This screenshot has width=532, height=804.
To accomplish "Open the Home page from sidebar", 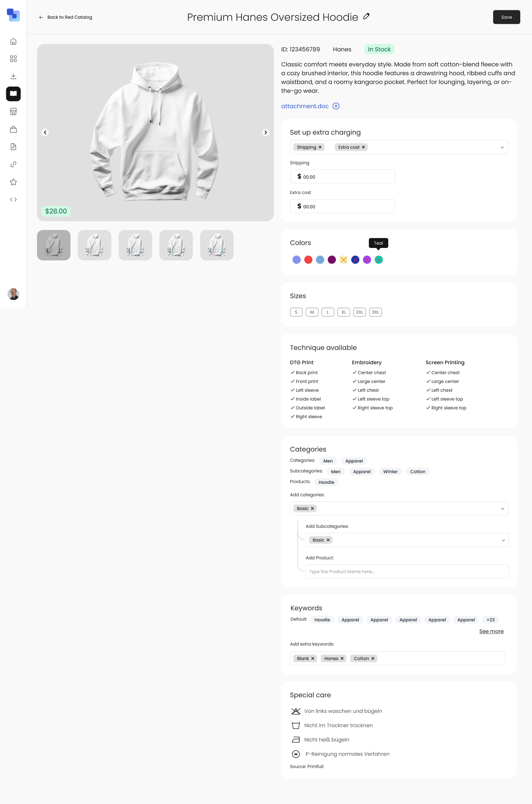I will pyautogui.click(x=13, y=41).
